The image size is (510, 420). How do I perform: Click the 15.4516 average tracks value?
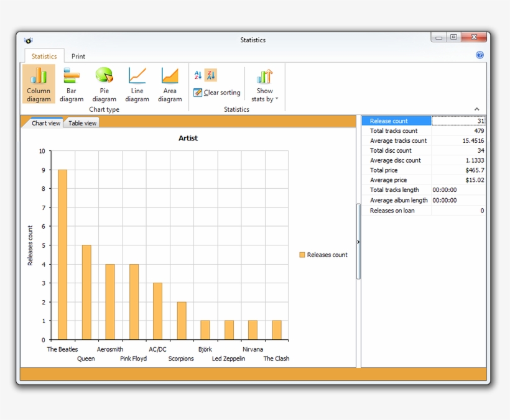point(473,140)
